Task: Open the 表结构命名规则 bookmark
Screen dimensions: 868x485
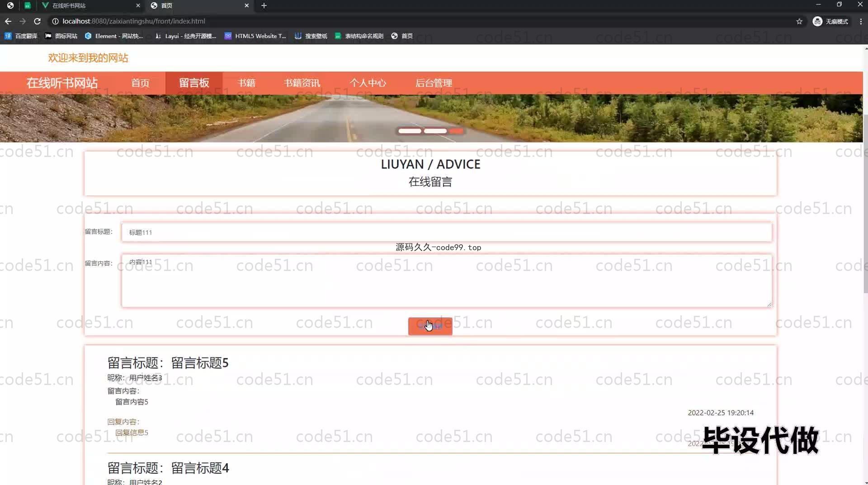Action: [359, 36]
